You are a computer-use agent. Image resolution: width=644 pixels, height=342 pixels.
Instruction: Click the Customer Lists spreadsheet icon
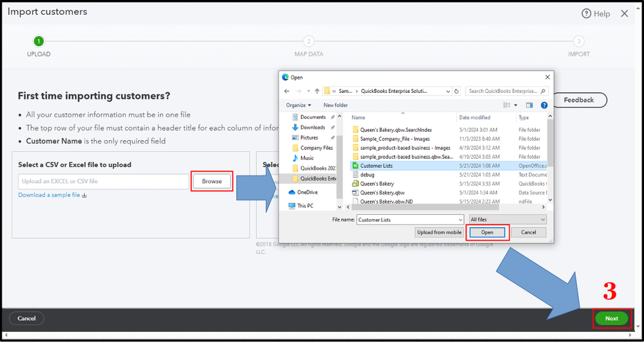click(x=355, y=166)
